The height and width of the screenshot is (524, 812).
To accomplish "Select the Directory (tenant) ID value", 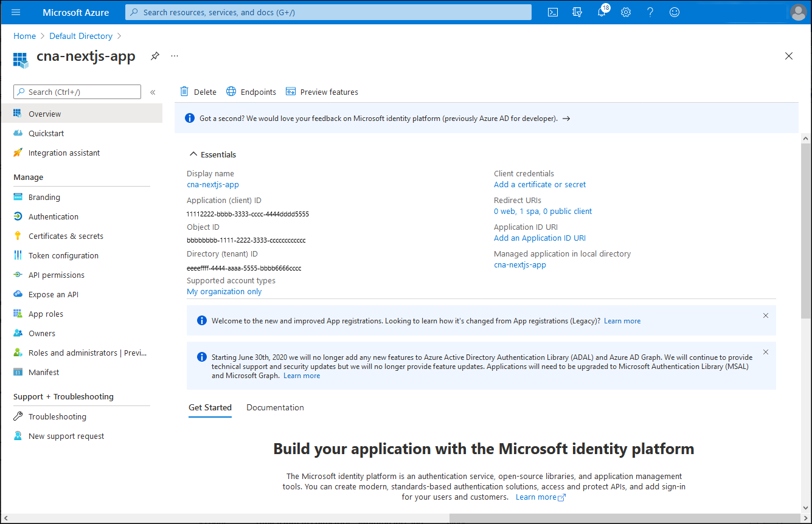I will point(244,268).
